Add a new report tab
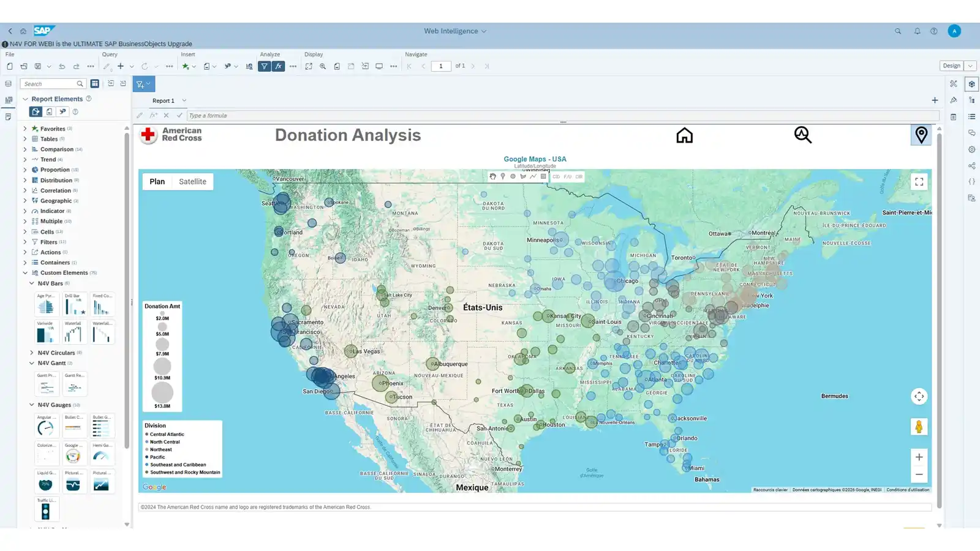 (934, 100)
